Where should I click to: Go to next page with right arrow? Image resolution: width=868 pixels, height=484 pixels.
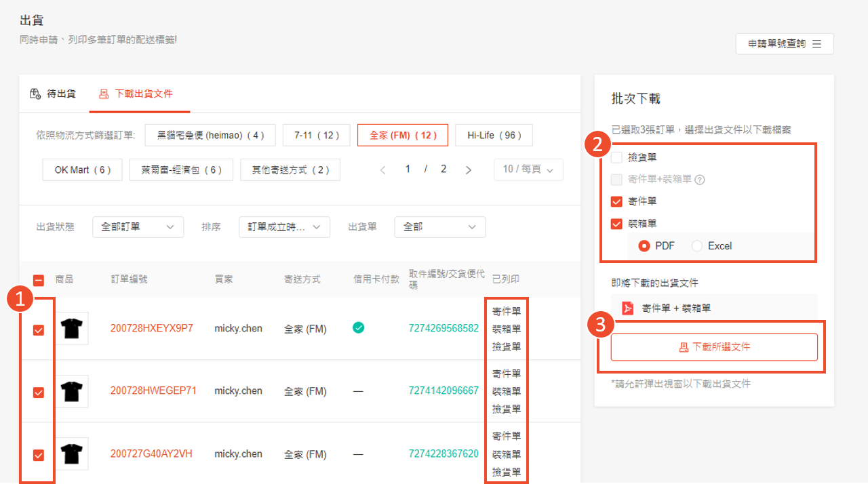[x=468, y=169]
